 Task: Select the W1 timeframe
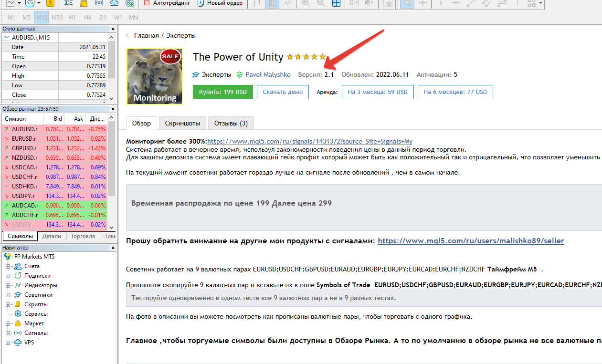pos(118,17)
